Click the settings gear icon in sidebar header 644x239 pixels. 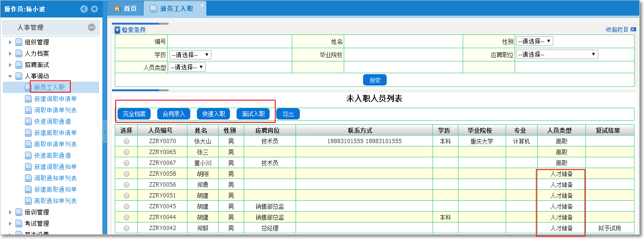click(94, 9)
